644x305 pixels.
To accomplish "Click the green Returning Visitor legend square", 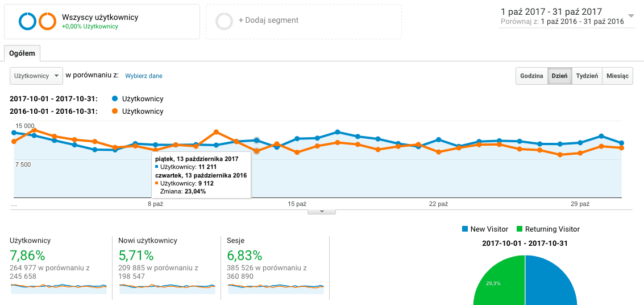I will (520, 229).
